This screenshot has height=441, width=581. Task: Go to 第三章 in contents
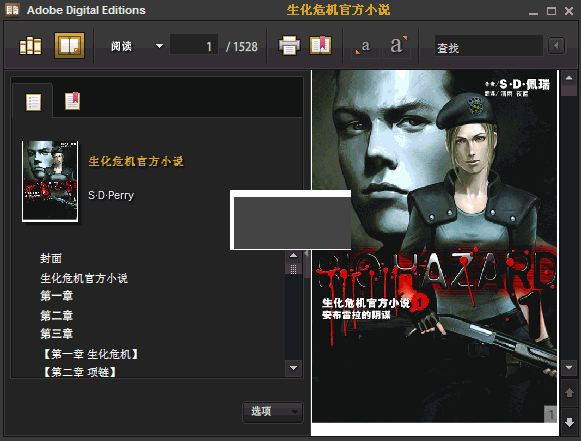coord(56,334)
